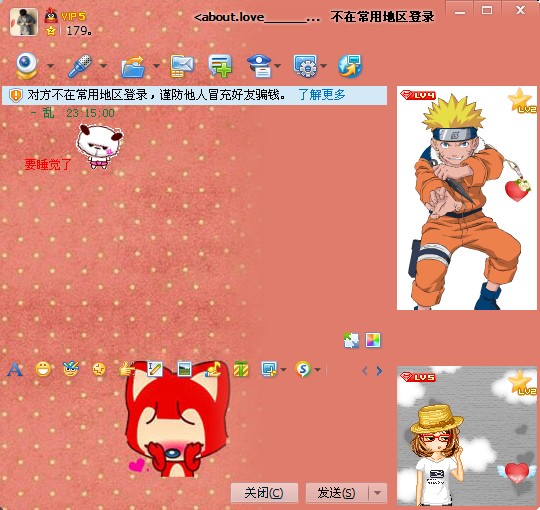Click the 不在常用地区登录 title text

coord(383,17)
